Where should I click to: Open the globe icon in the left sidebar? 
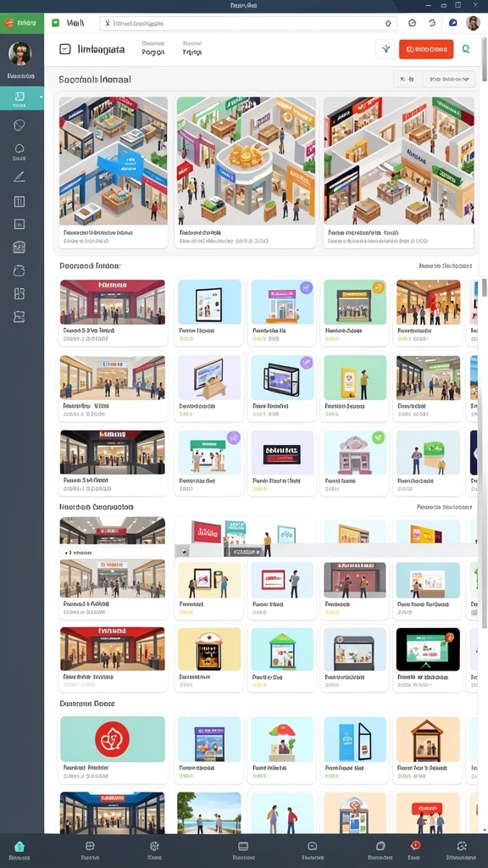point(19,125)
